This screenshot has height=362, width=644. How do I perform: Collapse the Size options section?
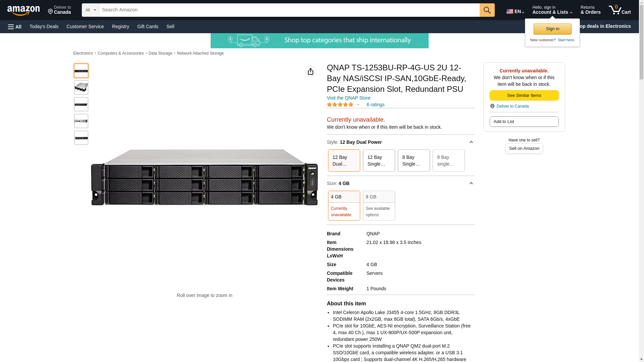click(471, 184)
